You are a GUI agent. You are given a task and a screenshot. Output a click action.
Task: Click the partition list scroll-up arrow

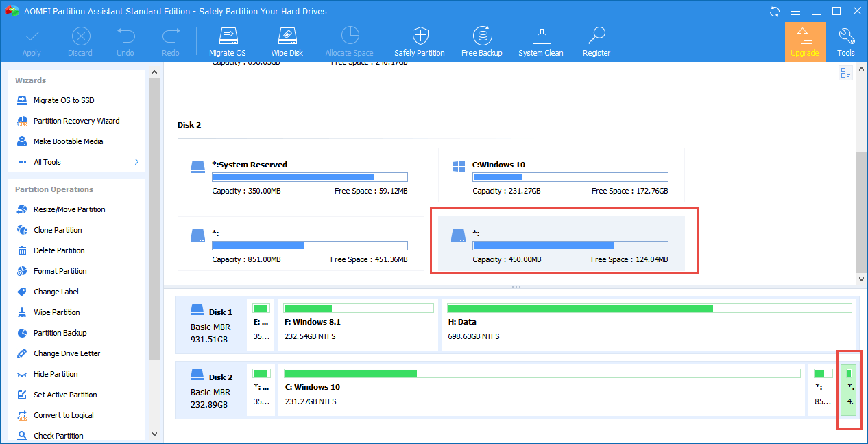[862, 69]
